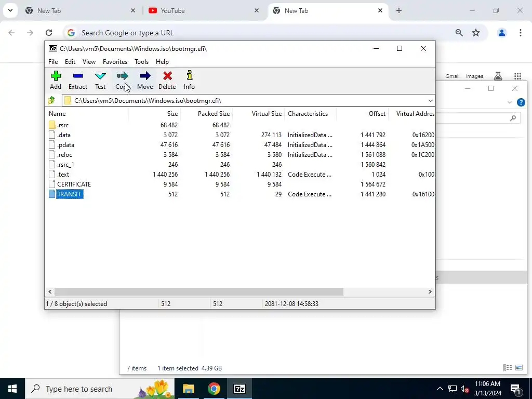Click the left scroll arrow in 7-Zip list
Screen dimensions: 532x399
pyautogui.click(x=50, y=291)
